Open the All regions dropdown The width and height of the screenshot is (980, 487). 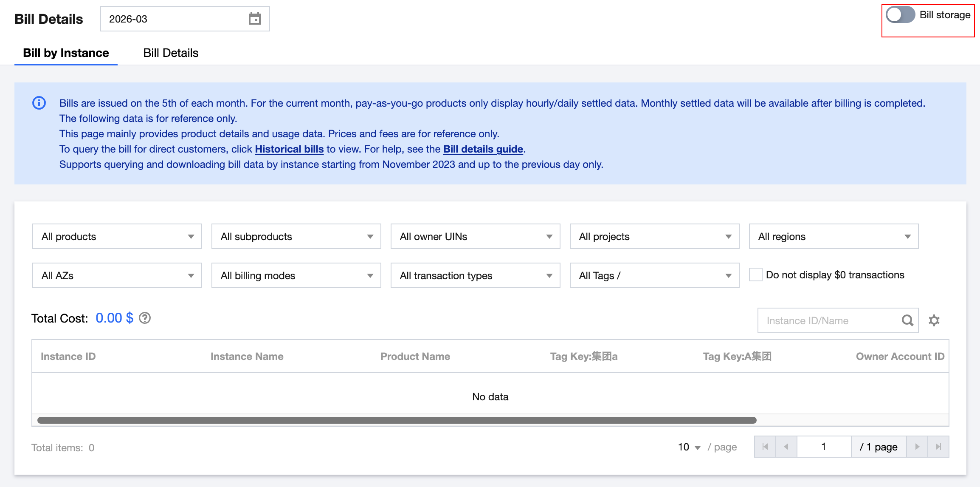click(833, 237)
